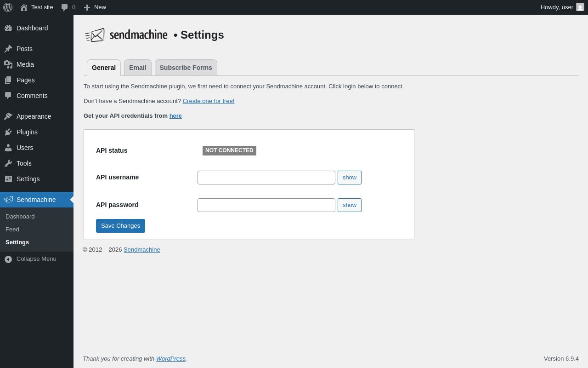Viewport: 588px width, 368px height.
Task: Focus the API username input field
Action: coord(266,178)
